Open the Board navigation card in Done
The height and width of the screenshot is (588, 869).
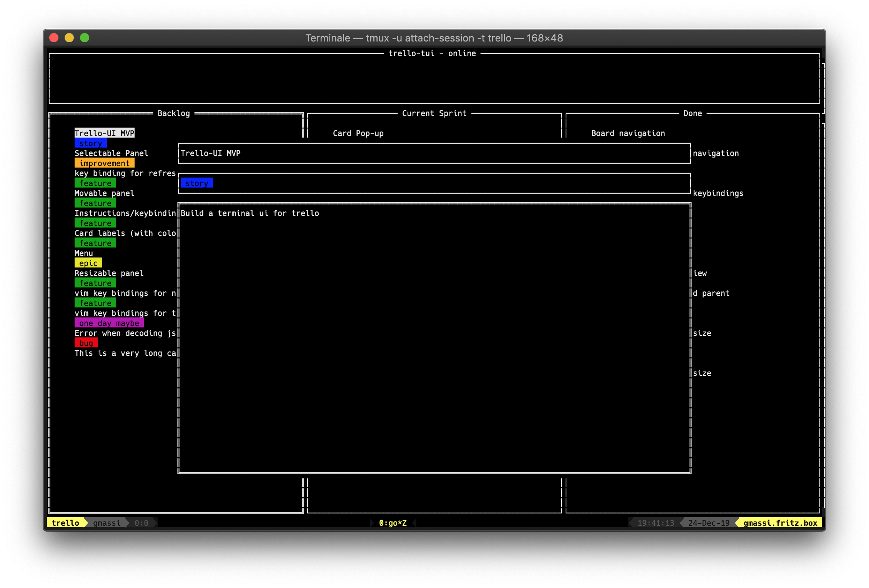point(628,133)
